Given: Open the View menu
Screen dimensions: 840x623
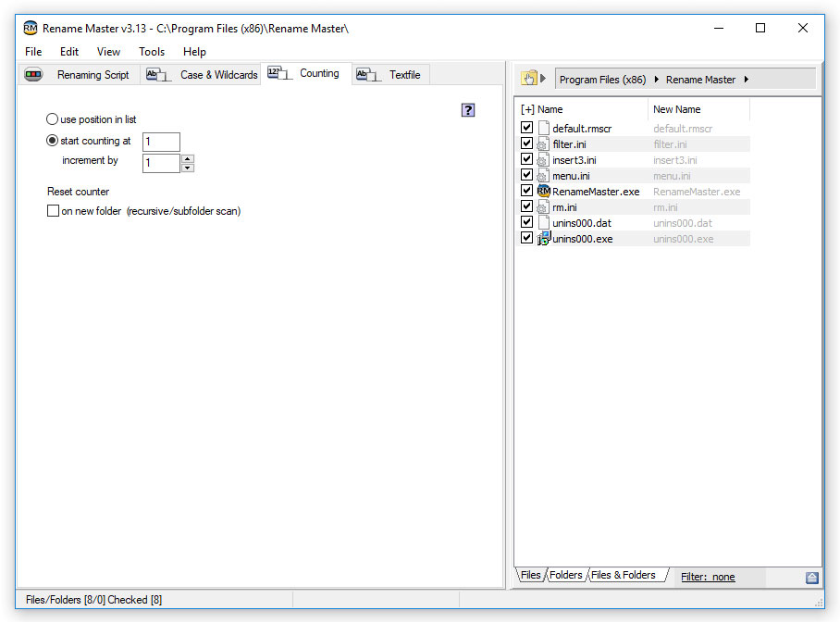Looking at the screenshot, I should click(x=108, y=52).
